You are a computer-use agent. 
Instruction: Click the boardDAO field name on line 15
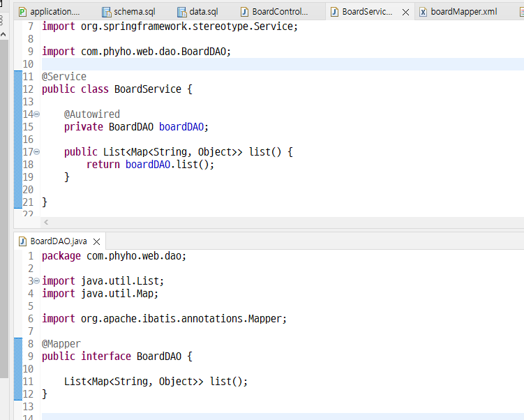[181, 127]
